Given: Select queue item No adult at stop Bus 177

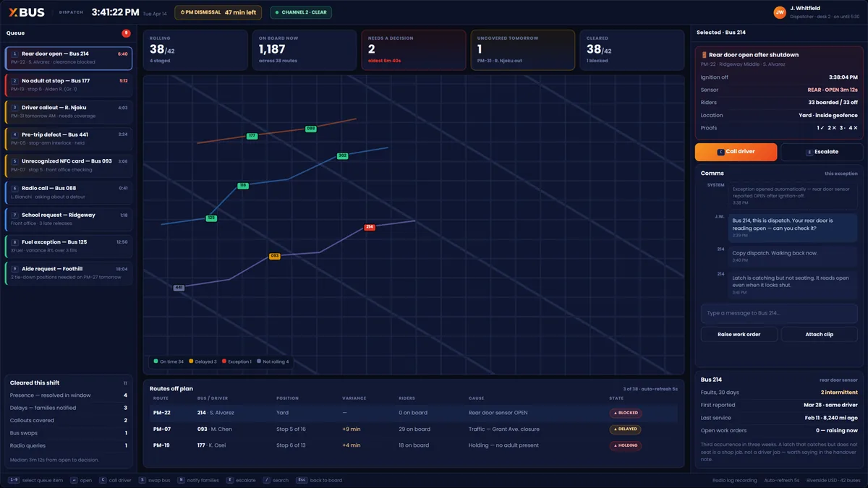Looking at the screenshot, I should (x=69, y=85).
